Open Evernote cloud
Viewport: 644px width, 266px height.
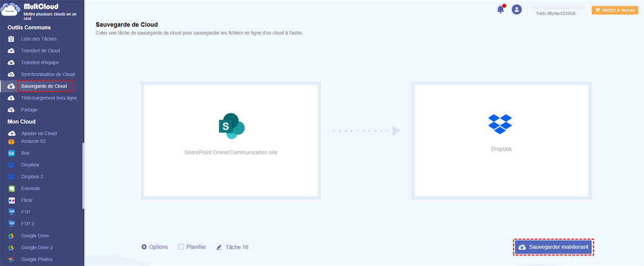coord(31,189)
